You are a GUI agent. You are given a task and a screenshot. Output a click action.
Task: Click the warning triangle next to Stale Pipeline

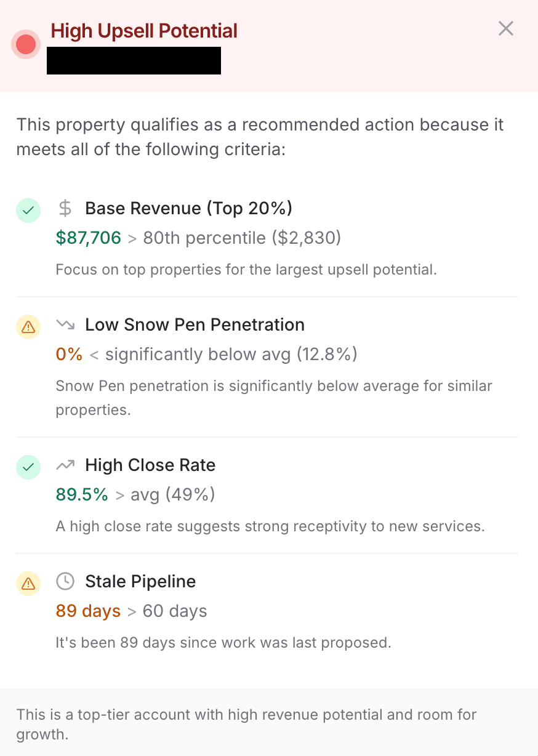coord(28,584)
